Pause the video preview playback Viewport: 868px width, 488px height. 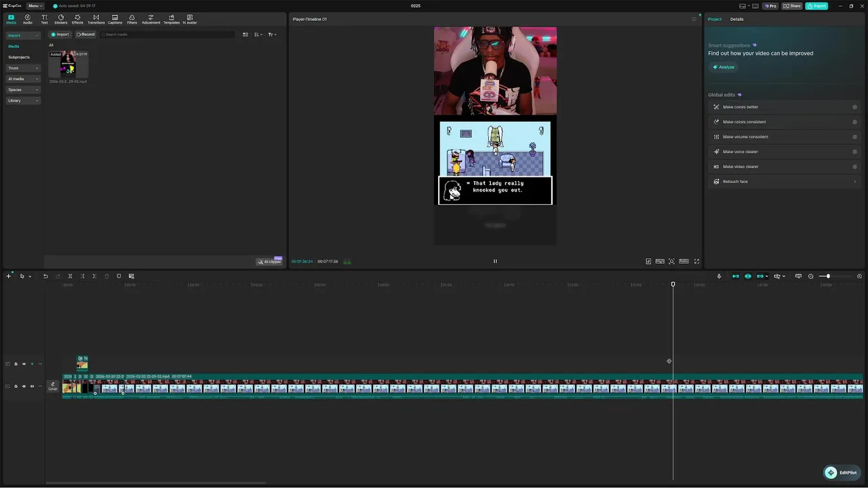coord(495,261)
